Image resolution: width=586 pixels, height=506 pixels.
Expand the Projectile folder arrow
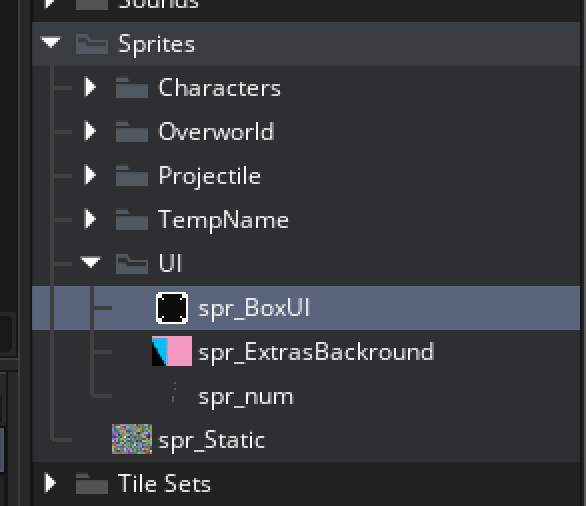(x=90, y=175)
